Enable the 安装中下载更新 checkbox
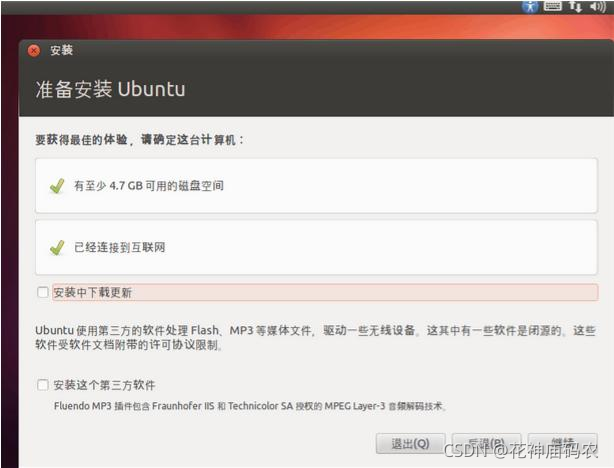This screenshot has width=614, height=468. click(x=43, y=292)
